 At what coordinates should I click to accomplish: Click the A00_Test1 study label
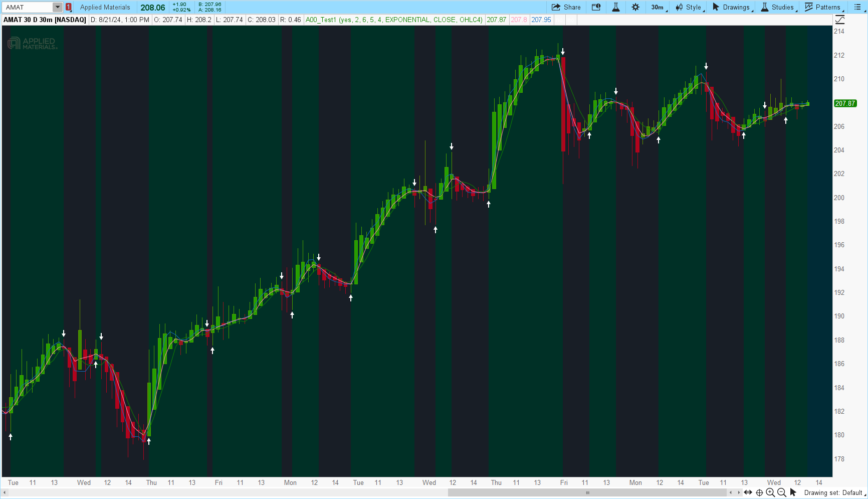[394, 20]
